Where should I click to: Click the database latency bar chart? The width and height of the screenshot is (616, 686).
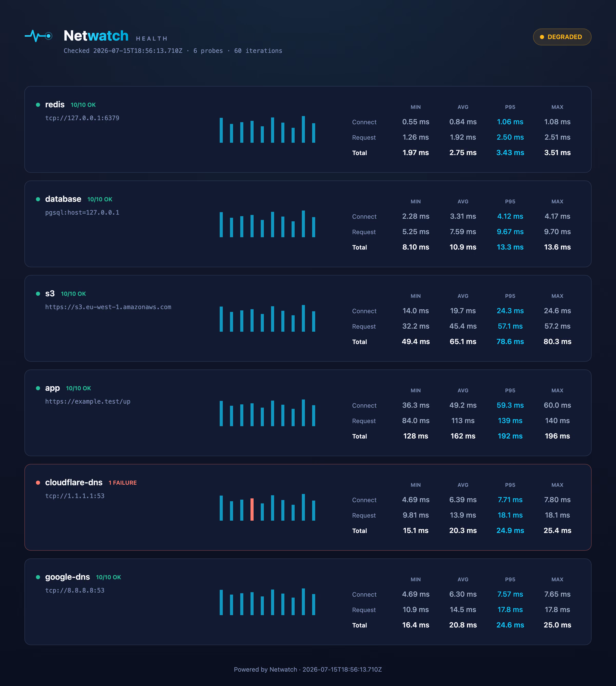pos(267,224)
